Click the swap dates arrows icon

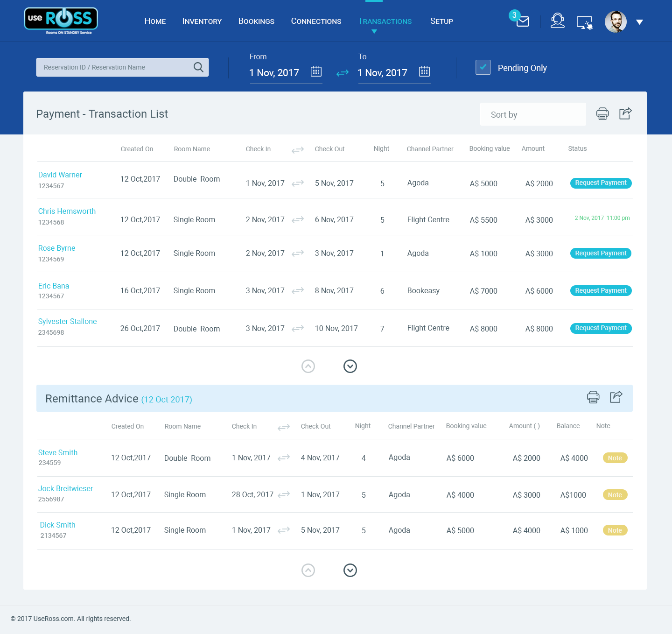(x=343, y=73)
